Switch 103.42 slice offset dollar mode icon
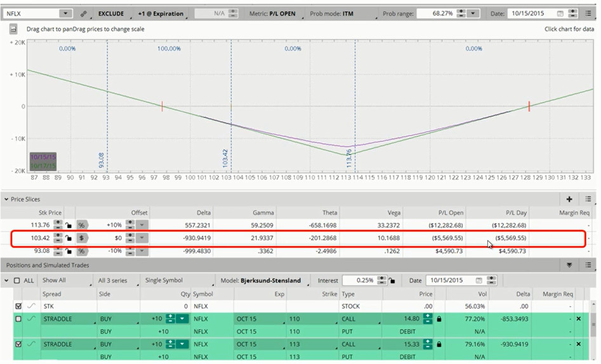Image resolution: width=601 pixels, height=364 pixels. [x=82, y=238]
